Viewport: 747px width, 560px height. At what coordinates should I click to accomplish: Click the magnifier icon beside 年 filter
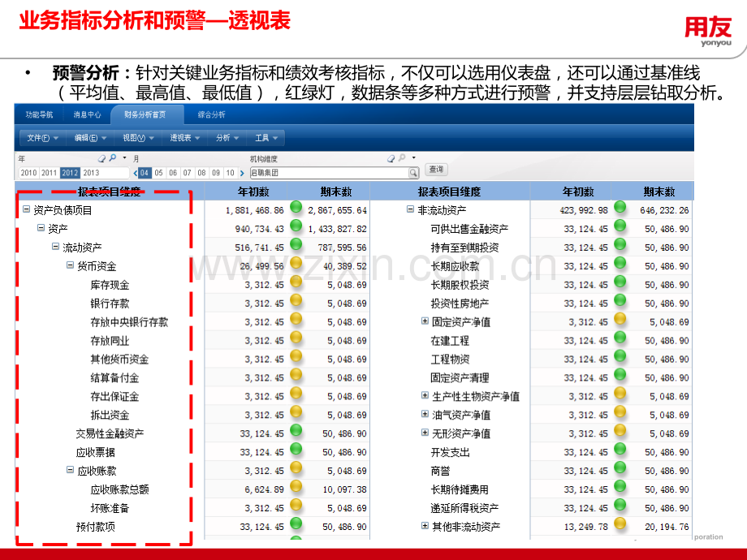pyautogui.click(x=113, y=158)
